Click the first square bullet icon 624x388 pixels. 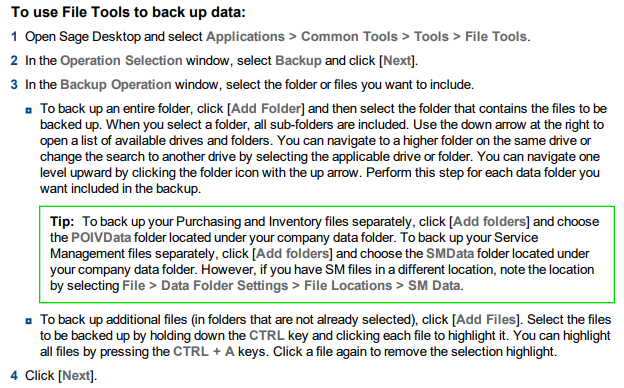29,110
